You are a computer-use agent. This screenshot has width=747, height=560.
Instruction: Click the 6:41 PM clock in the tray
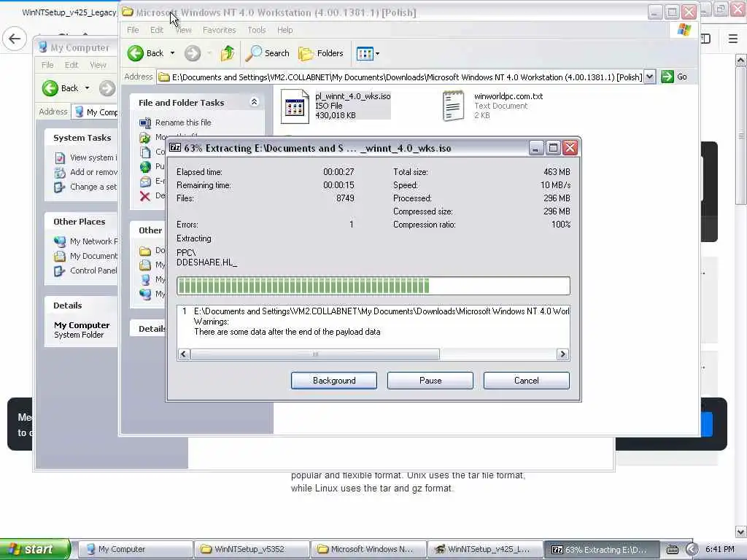coord(720,550)
